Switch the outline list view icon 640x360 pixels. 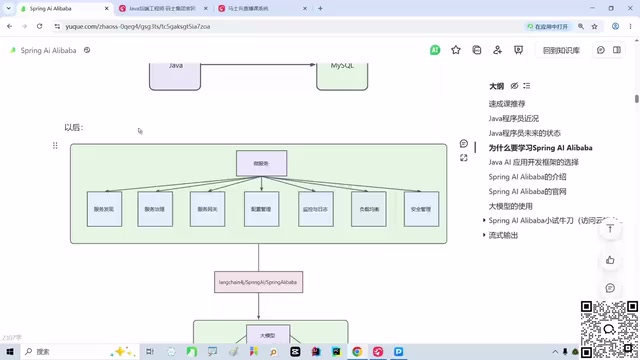tap(527, 86)
